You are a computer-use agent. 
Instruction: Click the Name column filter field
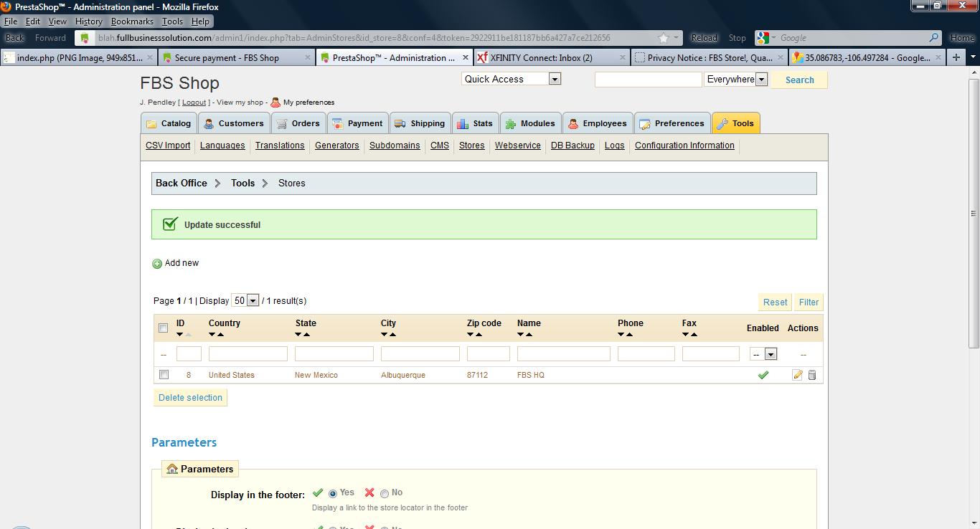pos(564,353)
